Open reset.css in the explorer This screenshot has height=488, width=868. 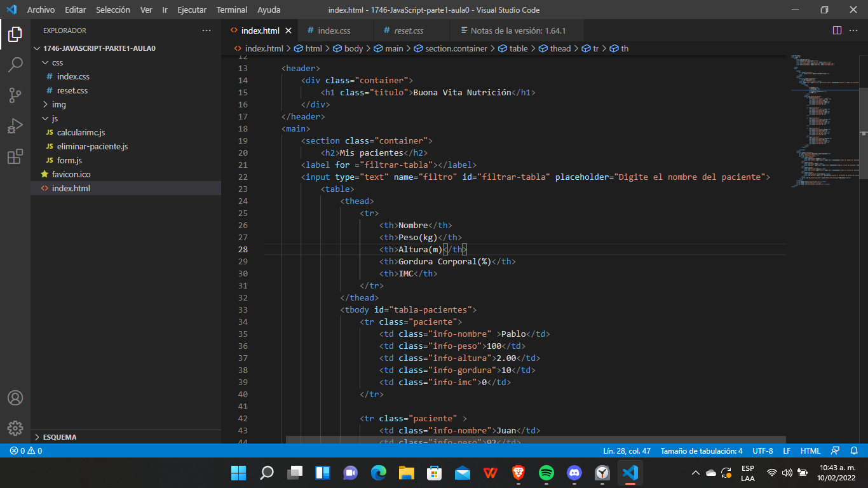pos(126,90)
